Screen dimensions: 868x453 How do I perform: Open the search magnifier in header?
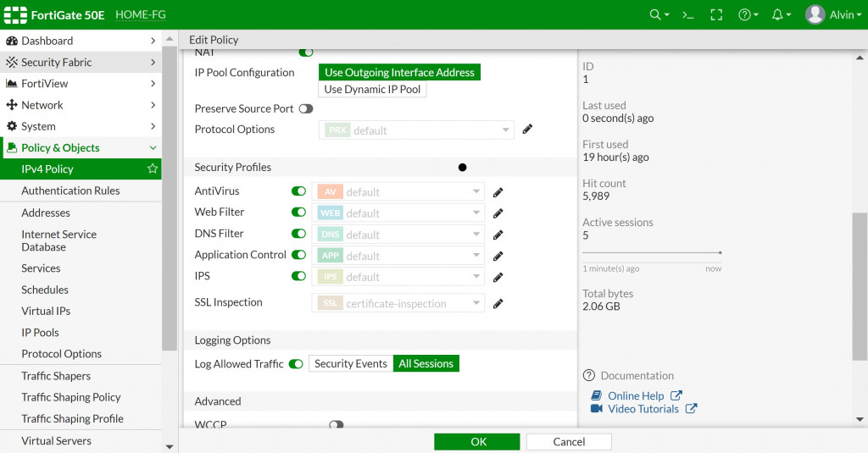tap(655, 15)
